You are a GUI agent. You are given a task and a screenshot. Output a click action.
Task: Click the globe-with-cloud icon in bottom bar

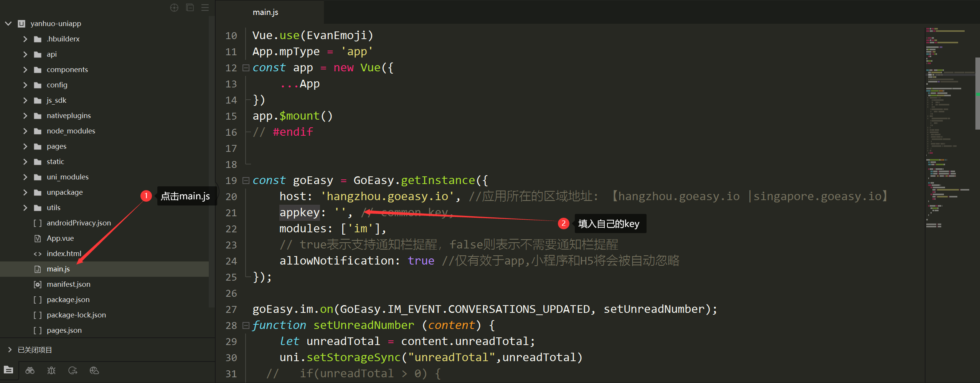point(94,370)
